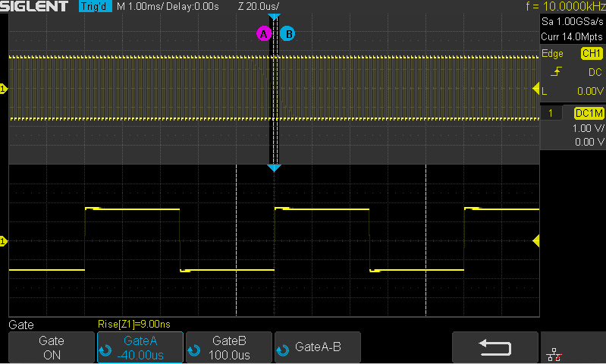Image resolution: width=606 pixels, height=364 pixels.
Task: Click the Rise[Z1] measurement readout
Action: tap(138, 325)
